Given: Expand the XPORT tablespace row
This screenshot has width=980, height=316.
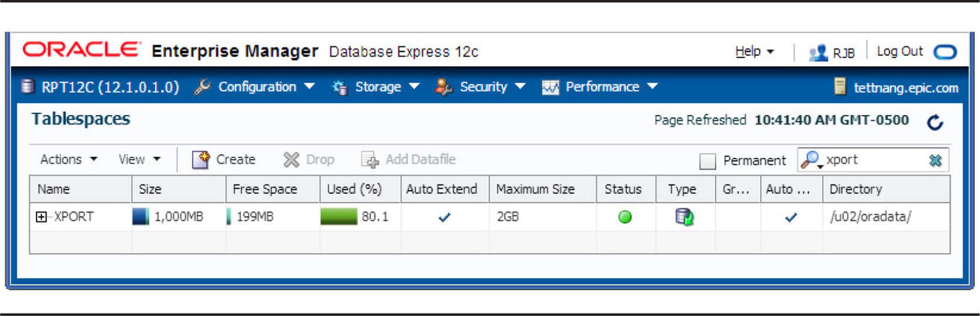Looking at the screenshot, I should click(x=41, y=217).
